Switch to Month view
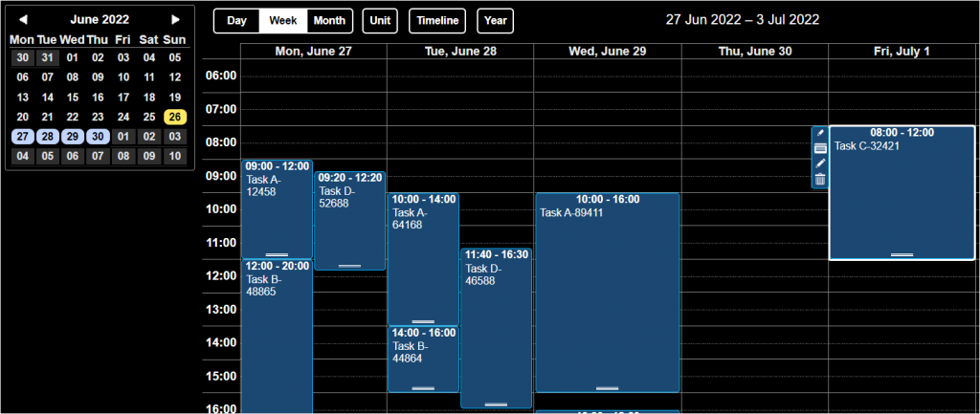The image size is (980, 414). point(329,21)
